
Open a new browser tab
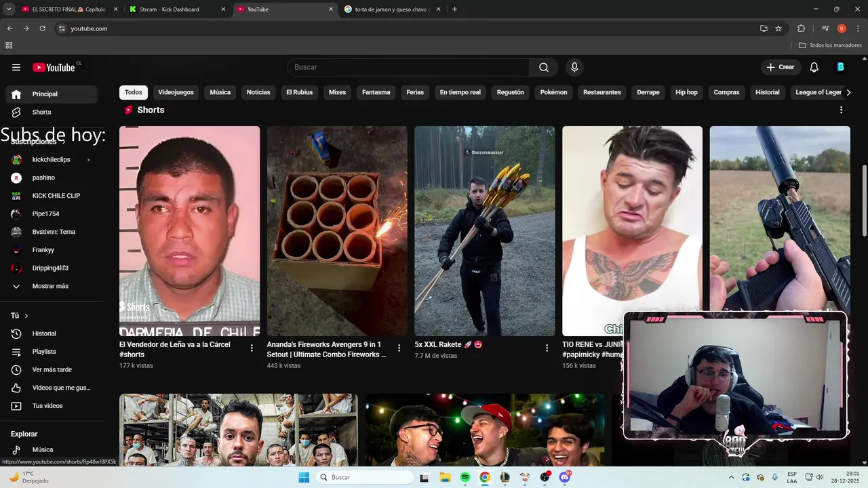pyautogui.click(x=454, y=9)
